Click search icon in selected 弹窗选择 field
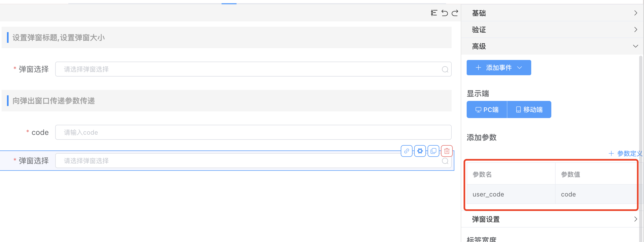644x242 pixels. (x=445, y=161)
